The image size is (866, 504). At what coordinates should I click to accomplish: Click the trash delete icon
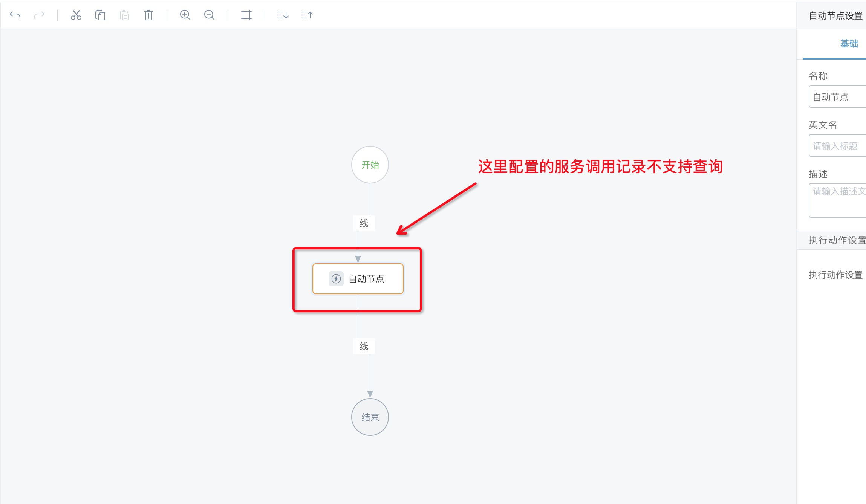(148, 15)
